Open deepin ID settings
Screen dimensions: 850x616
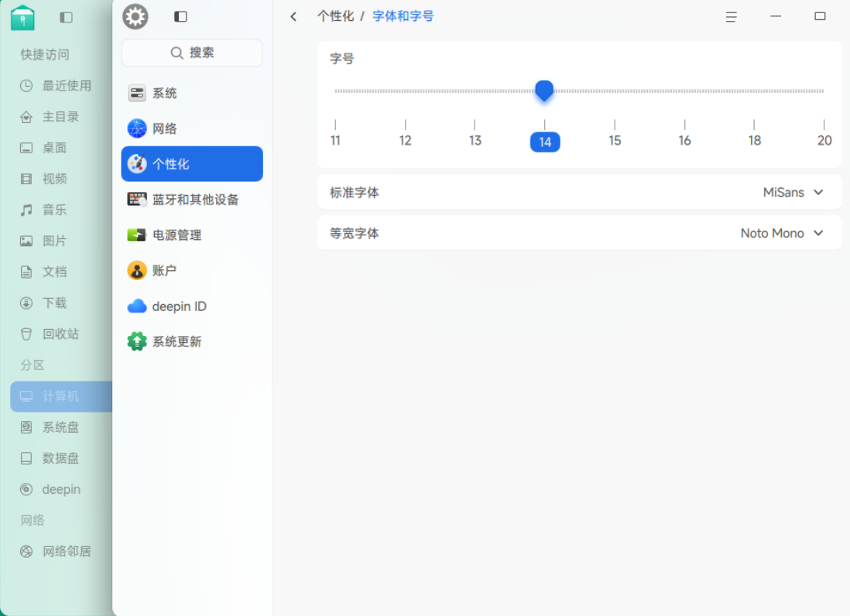pos(192,306)
